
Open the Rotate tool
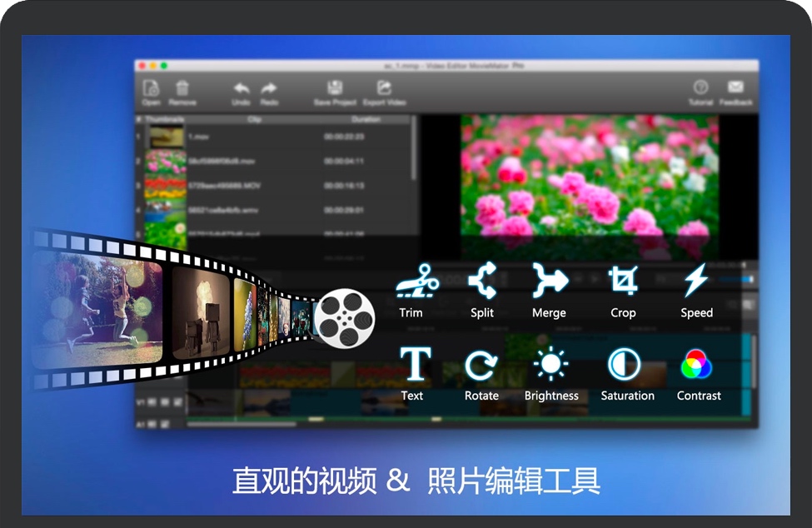point(481,365)
